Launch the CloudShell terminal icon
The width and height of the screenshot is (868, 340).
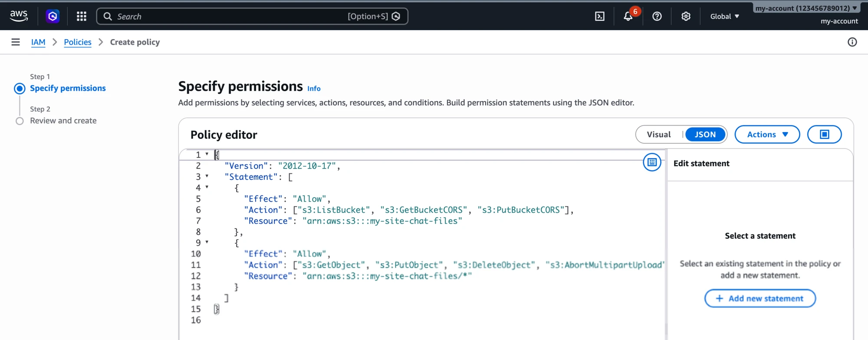click(x=599, y=16)
